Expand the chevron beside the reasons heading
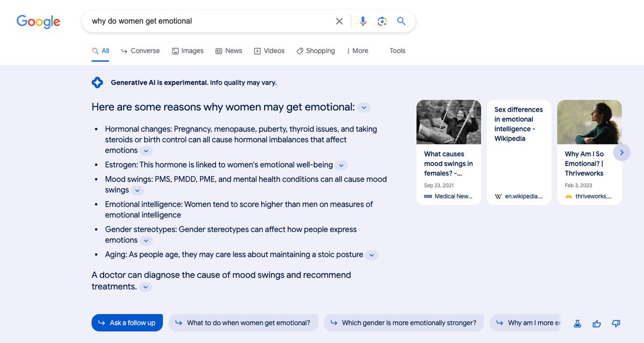This screenshot has height=343, width=644. [364, 107]
